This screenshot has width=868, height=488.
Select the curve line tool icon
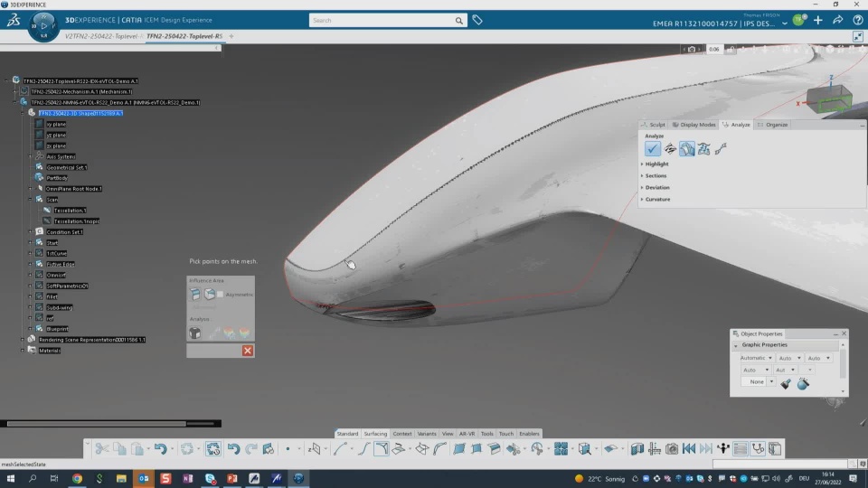(x=340, y=449)
